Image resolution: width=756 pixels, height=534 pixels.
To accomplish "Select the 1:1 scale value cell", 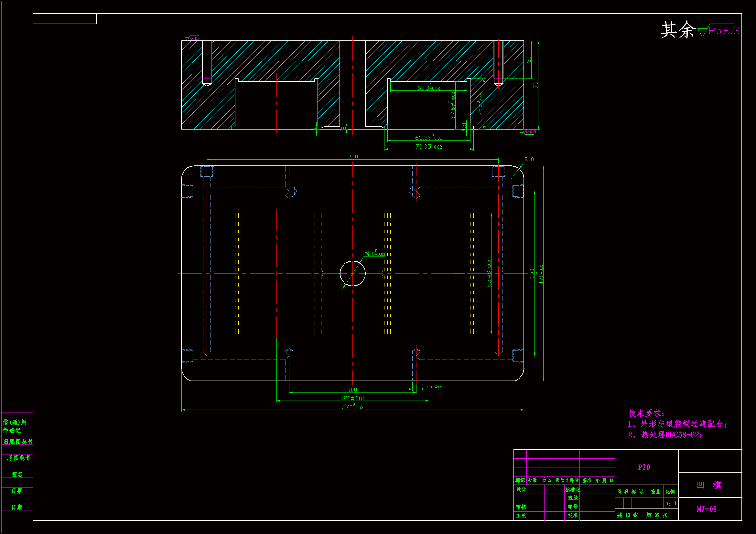I will pos(671,503).
